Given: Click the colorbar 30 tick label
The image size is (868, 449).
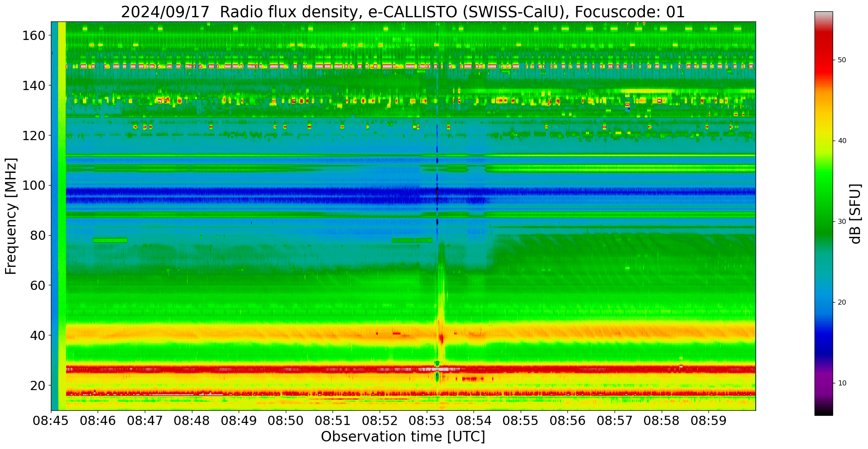Looking at the screenshot, I should [x=841, y=222].
